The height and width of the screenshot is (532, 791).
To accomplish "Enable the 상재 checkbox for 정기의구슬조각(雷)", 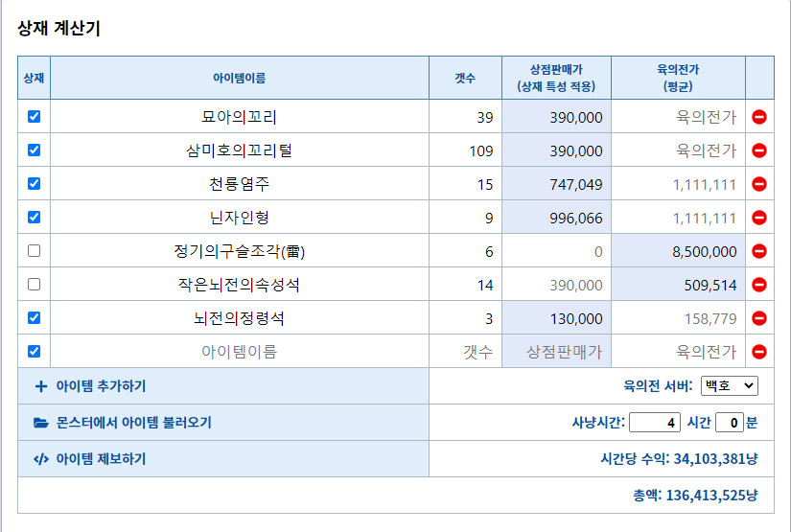I will [35, 251].
